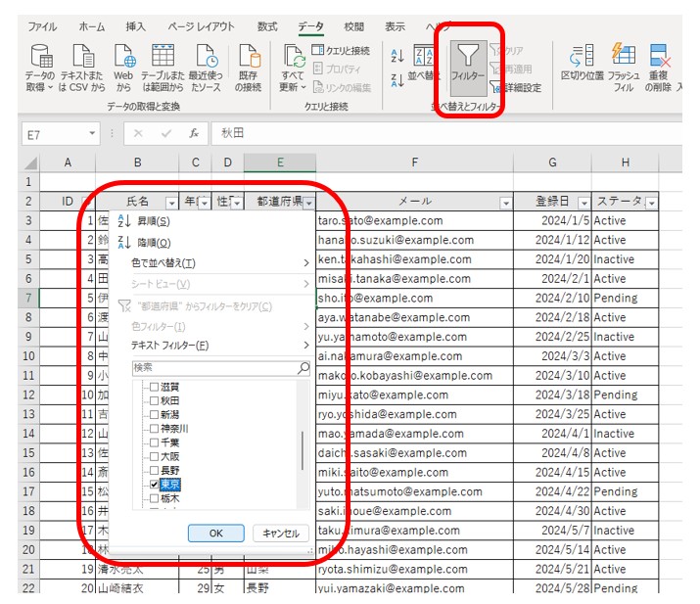Screen dimensions: 700x604
Task: Open the メール column filter arrow
Action: click(506, 203)
